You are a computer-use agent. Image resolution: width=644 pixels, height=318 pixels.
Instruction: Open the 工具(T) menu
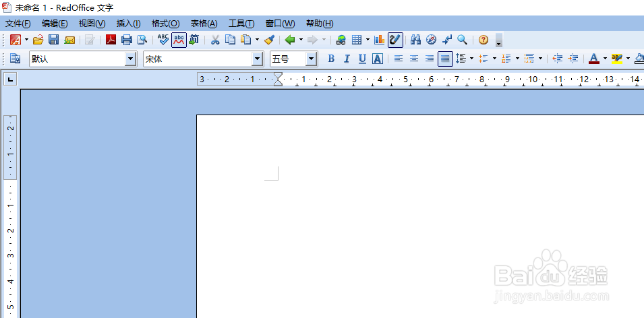click(x=241, y=24)
